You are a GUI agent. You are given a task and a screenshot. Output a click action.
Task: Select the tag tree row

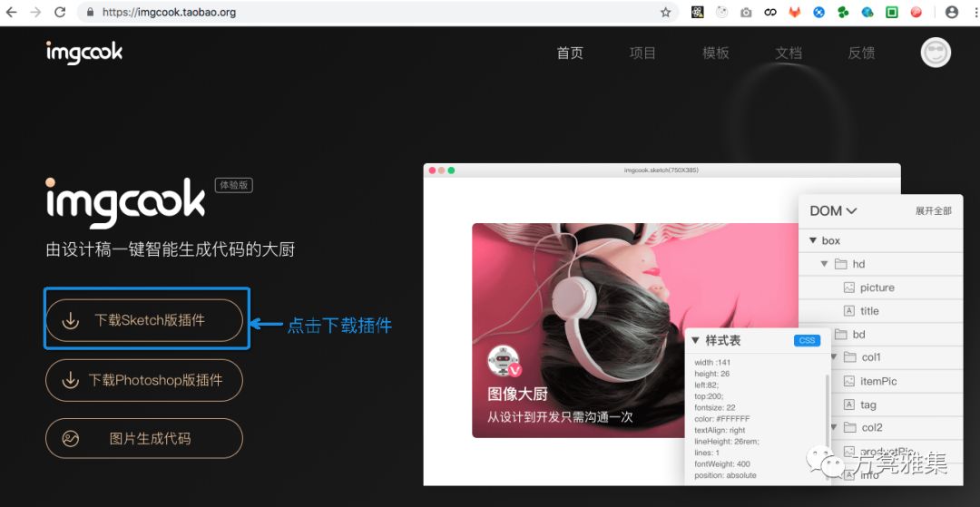(897, 405)
